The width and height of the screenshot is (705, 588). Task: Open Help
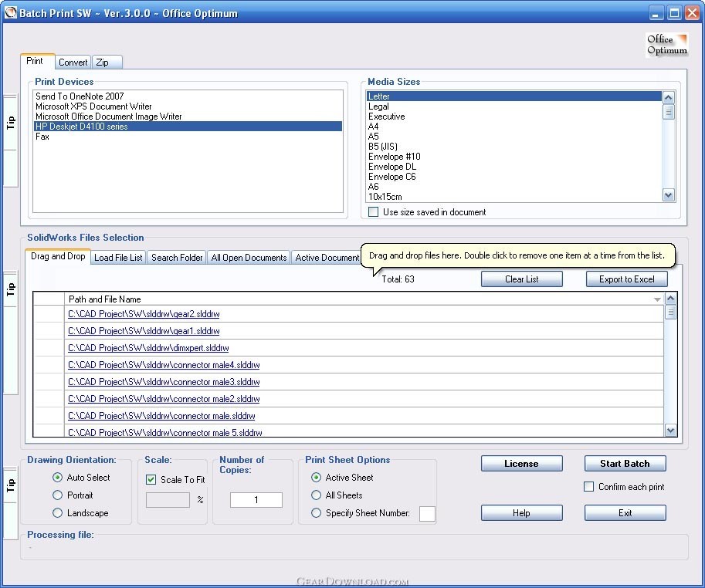tap(521, 513)
